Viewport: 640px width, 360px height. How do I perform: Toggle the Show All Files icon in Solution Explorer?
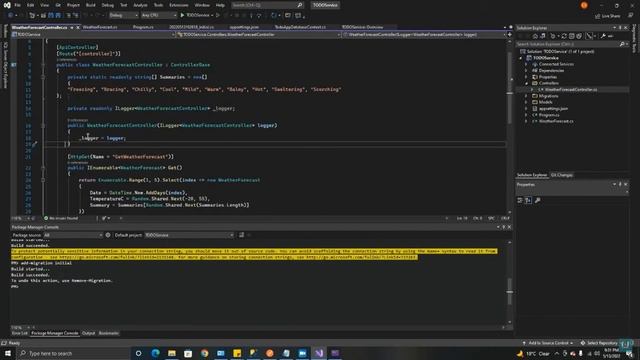point(579,36)
